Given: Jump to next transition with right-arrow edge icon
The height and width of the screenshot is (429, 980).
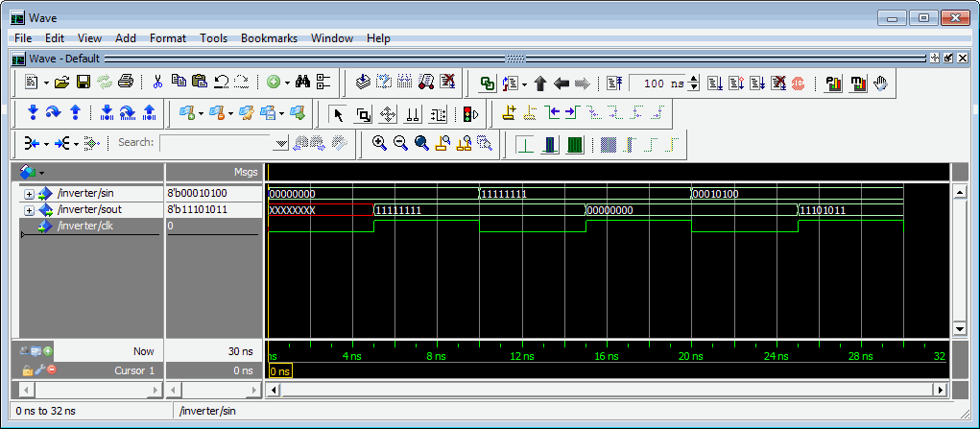Looking at the screenshot, I should pyautogui.click(x=572, y=113).
